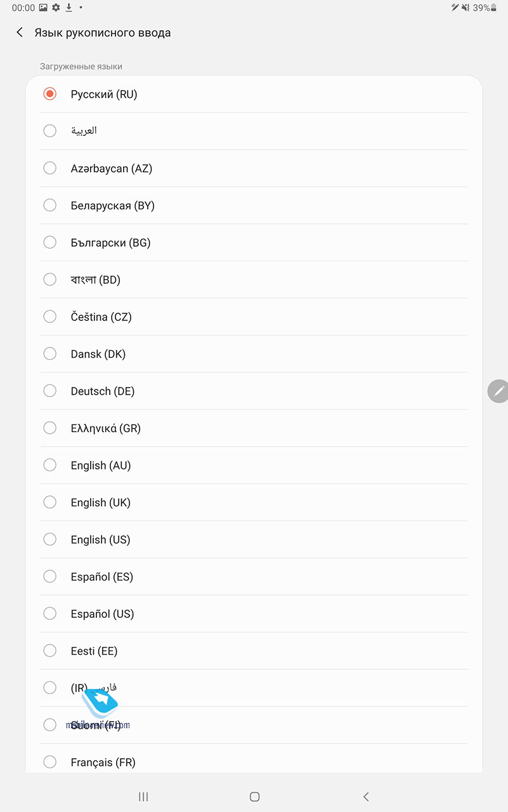Select Français (FR) radio button
The width and height of the screenshot is (508, 812).
tap(50, 762)
